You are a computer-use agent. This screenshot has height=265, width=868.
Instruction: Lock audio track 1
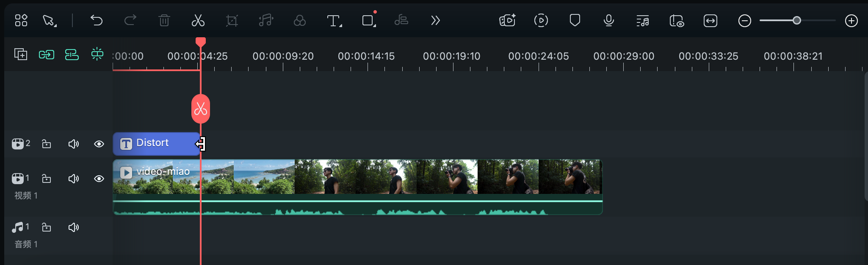pyautogui.click(x=47, y=227)
